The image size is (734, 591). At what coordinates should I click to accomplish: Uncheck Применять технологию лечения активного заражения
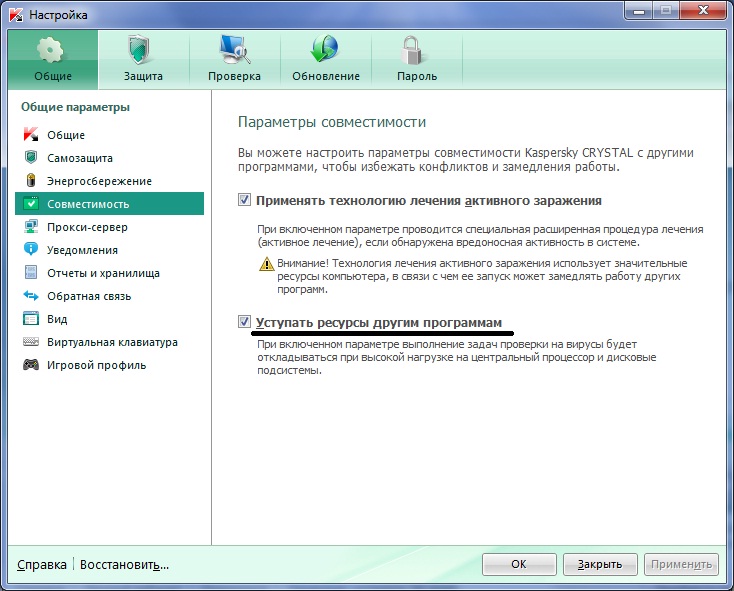244,200
